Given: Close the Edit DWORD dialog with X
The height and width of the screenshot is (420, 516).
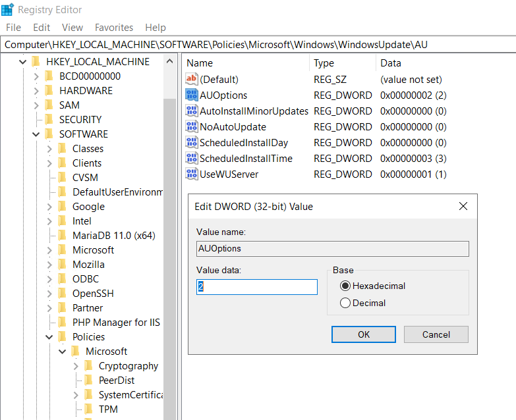Looking at the screenshot, I should pos(463,206).
